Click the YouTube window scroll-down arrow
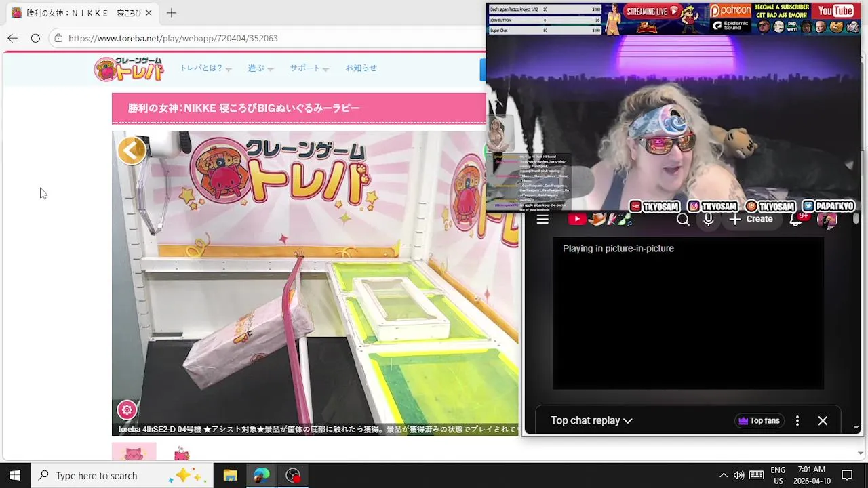 coord(856,428)
